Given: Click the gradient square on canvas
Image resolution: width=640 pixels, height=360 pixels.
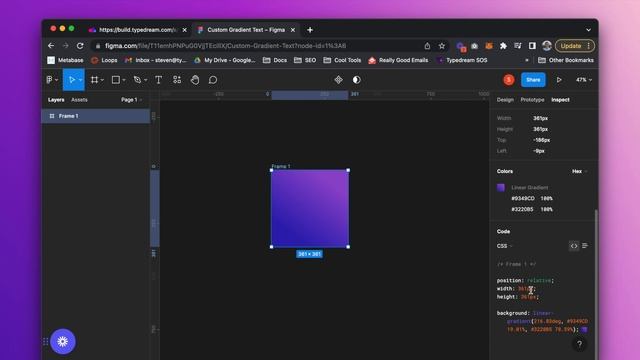Looking at the screenshot, I should 310,209.
